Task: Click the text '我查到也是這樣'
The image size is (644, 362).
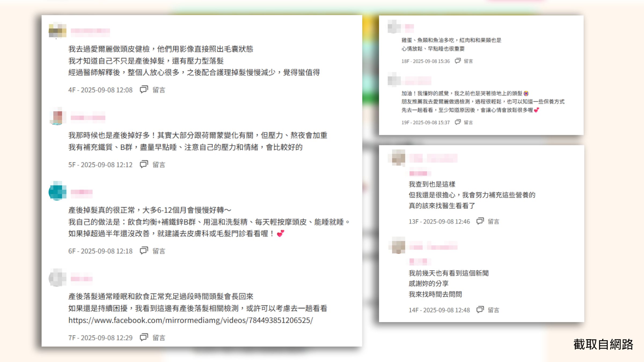Action: 432,184
